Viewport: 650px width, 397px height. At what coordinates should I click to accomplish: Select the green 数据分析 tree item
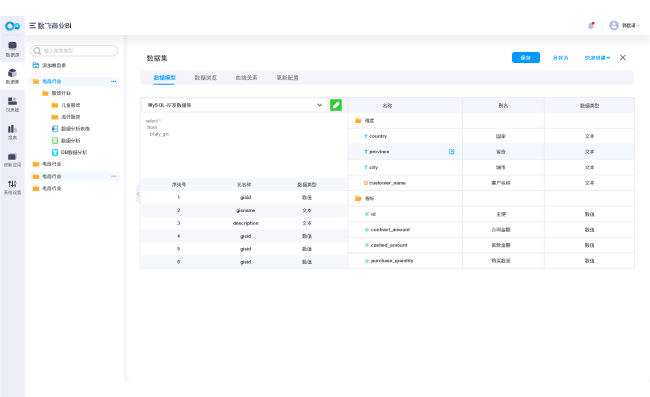[70, 140]
